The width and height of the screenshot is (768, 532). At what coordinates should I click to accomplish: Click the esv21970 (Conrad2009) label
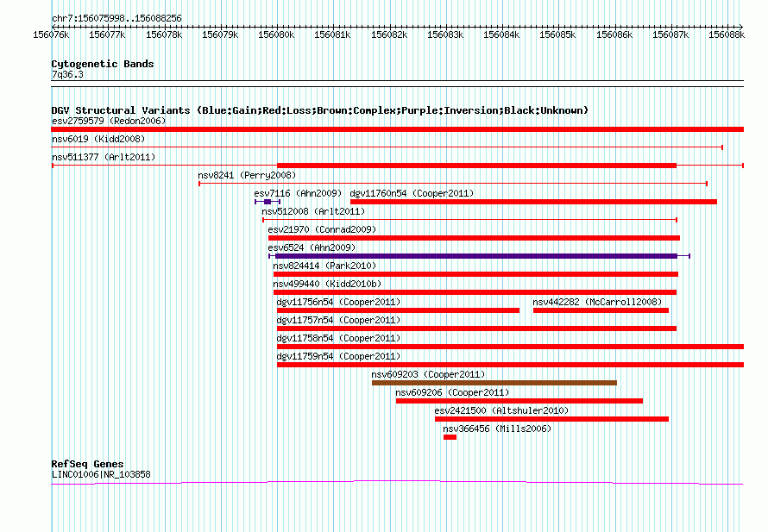(x=322, y=229)
